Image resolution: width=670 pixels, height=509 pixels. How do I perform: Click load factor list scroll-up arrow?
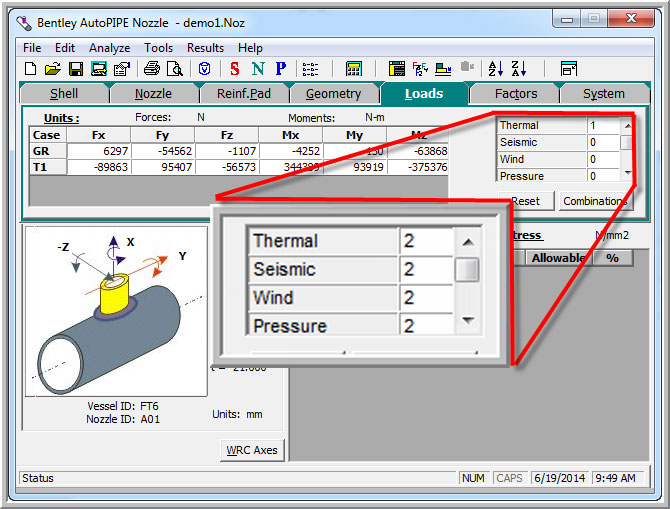pyautogui.click(x=627, y=126)
